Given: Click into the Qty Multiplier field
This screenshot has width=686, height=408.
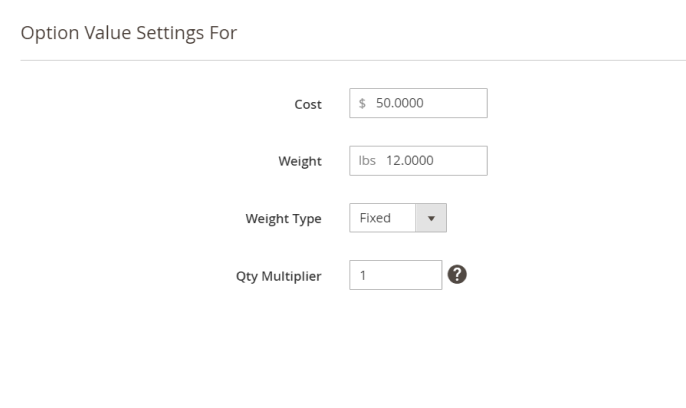Looking at the screenshot, I should coord(395,276).
